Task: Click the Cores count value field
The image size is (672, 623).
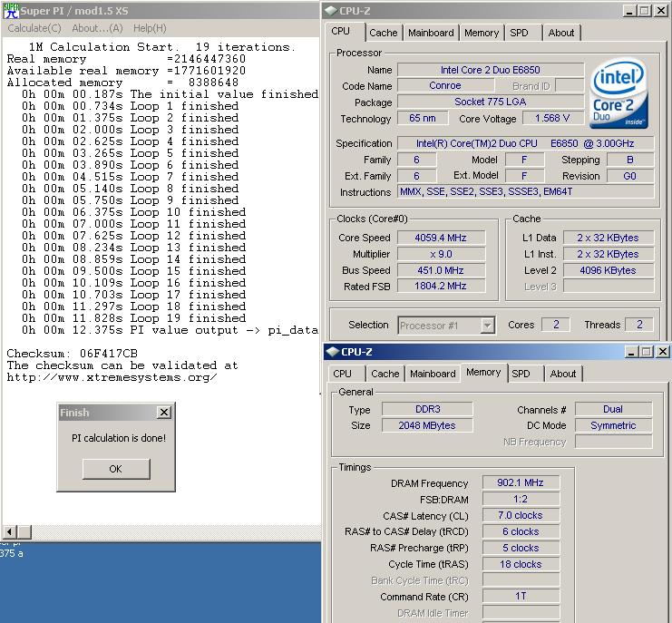Action: (x=556, y=325)
